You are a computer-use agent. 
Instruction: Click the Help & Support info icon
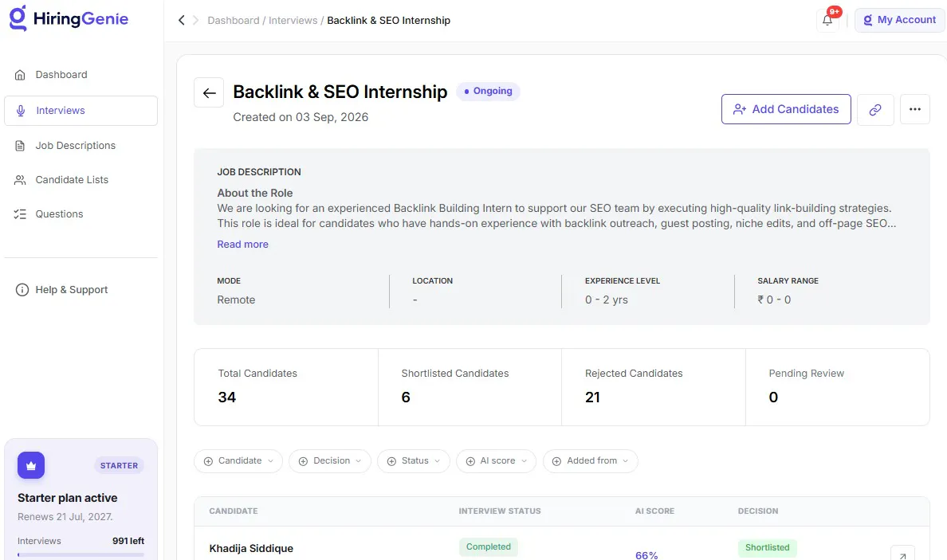22,290
